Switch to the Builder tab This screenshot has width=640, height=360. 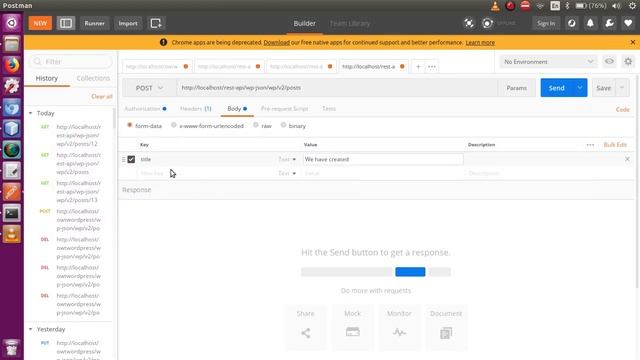coord(304,23)
